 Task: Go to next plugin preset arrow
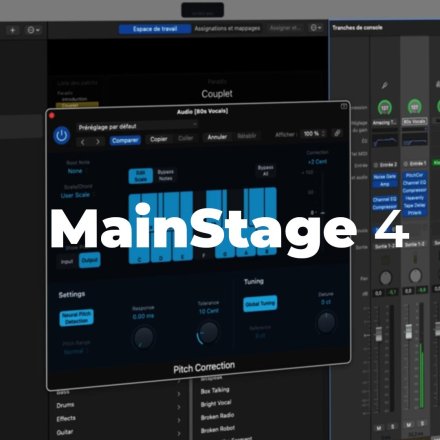(x=98, y=142)
